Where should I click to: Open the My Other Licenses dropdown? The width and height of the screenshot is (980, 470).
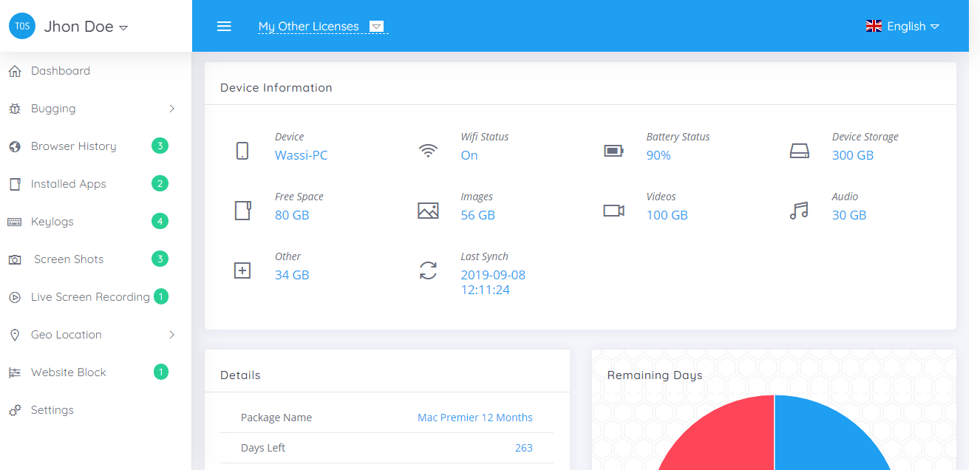pos(322,27)
